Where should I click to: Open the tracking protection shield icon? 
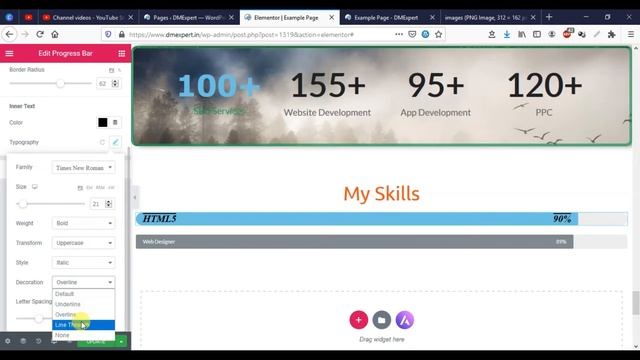coord(108,35)
